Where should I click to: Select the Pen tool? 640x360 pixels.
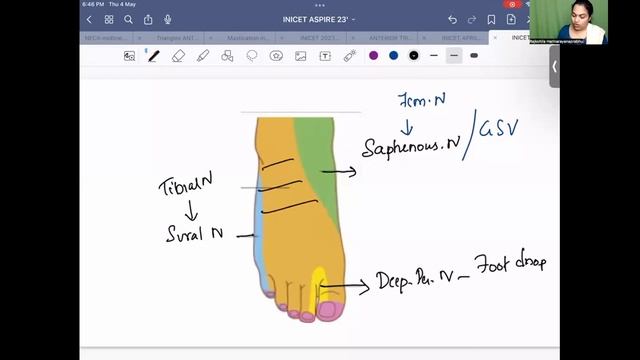(153, 56)
